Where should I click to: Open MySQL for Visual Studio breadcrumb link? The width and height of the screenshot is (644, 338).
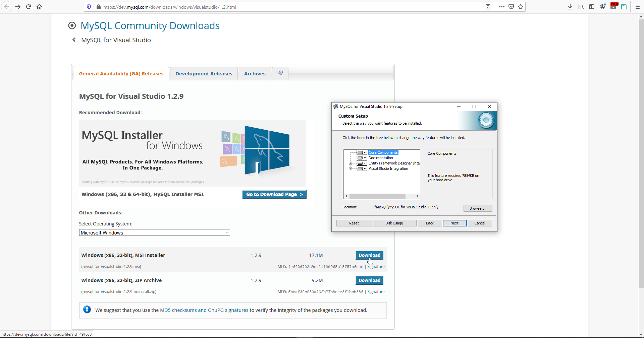pyautogui.click(x=116, y=40)
